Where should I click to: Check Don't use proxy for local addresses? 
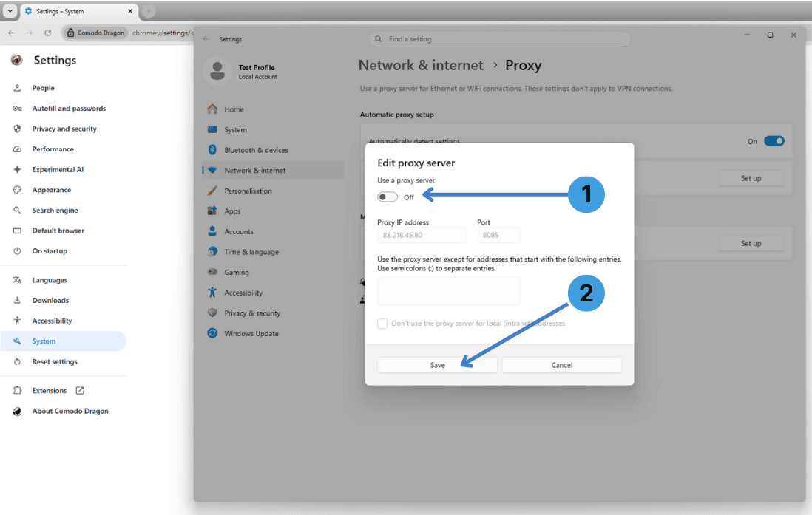[x=382, y=324]
